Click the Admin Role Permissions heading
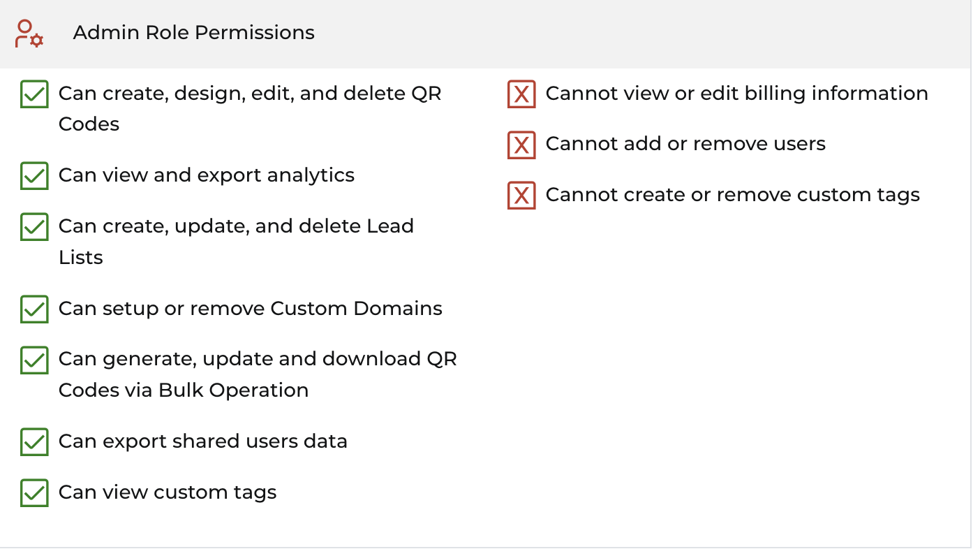This screenshot has height=556, width=980. coord(194,33)
